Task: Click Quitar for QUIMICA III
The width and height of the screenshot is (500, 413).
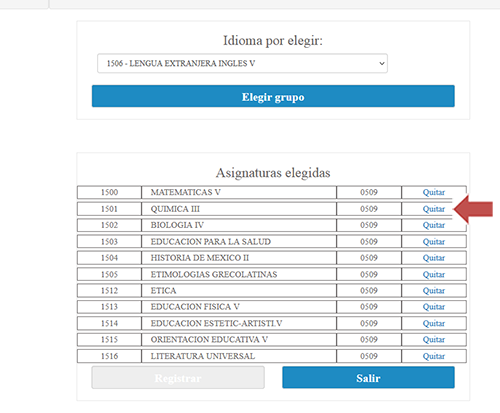Action: pos(434,209)
